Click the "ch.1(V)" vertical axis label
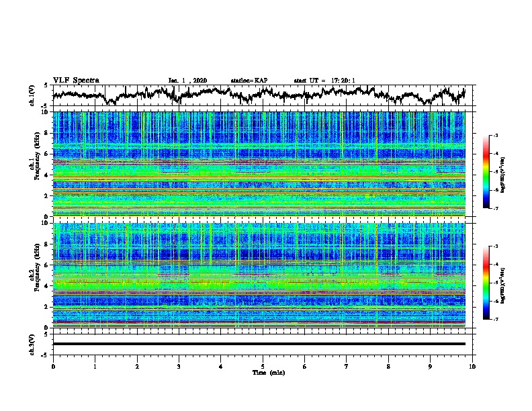Screen dimensions: 532x411 pos(32,95)
